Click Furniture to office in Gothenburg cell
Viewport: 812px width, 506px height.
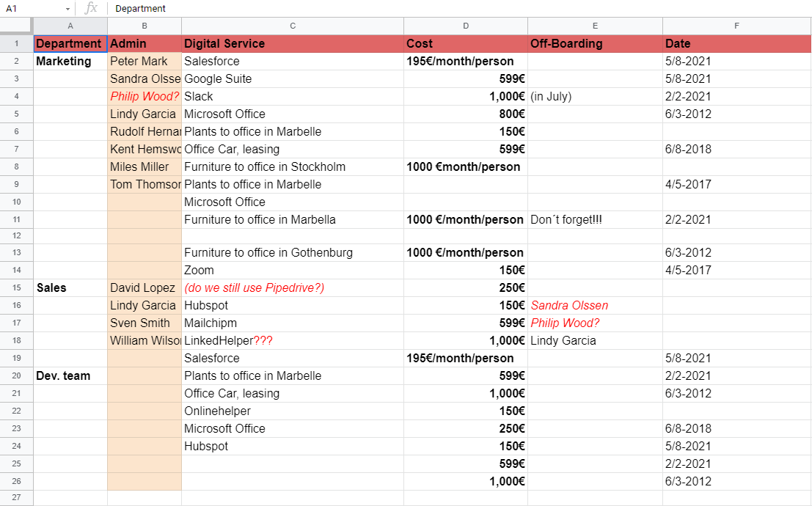293,253
